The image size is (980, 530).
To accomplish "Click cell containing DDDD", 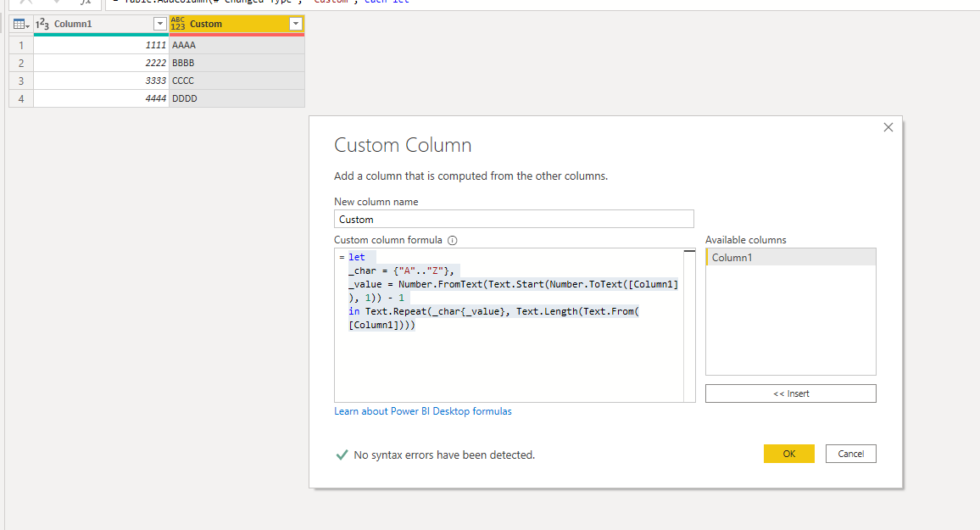I will click(x=237, y=98).
